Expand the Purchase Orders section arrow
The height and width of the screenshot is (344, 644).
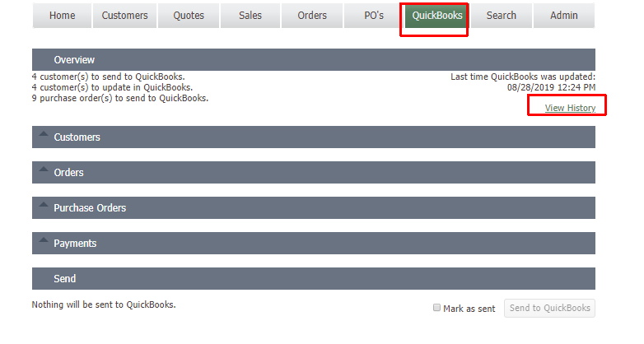(44, 204)
